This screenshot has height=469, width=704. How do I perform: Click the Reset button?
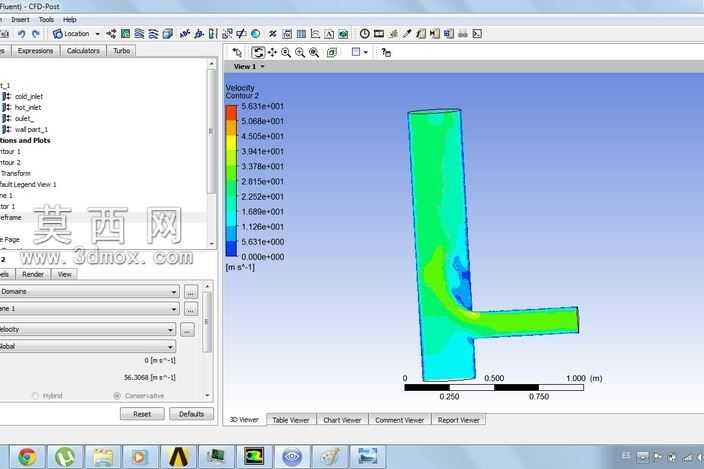coord(142,414)
